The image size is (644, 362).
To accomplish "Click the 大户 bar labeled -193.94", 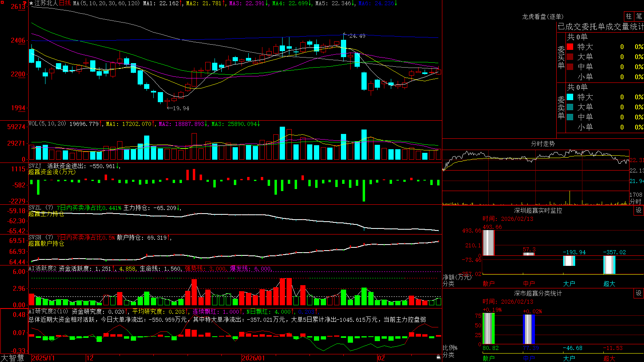I will tap(569, 261).
